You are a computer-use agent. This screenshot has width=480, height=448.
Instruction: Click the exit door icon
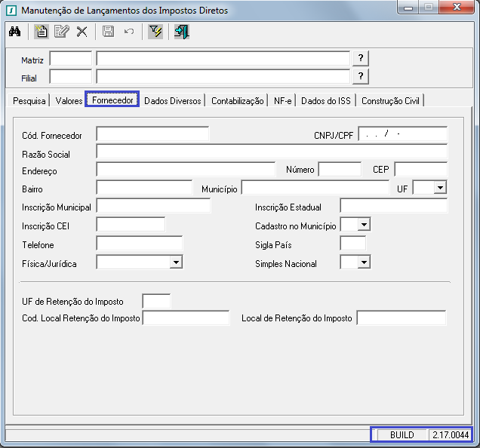pos(181,32)
